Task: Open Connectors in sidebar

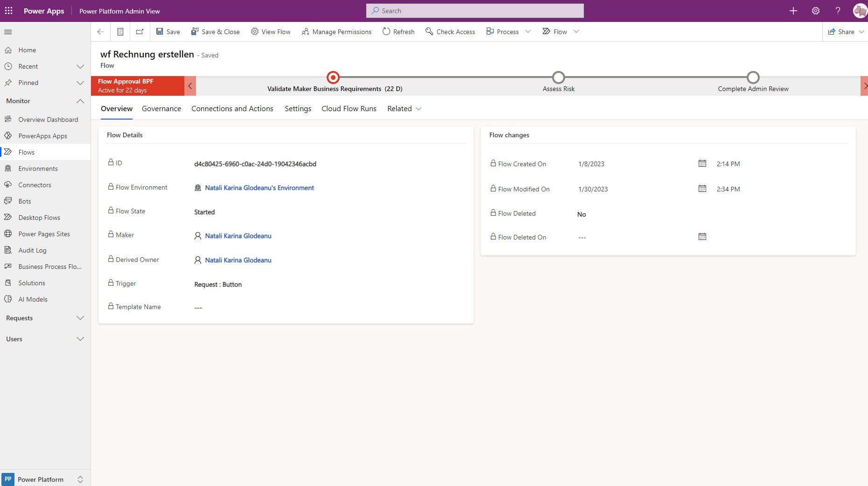Action: (35, 185)
